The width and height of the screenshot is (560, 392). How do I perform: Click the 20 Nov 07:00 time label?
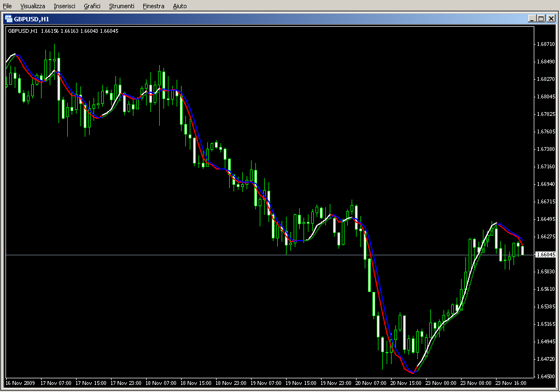371,383
